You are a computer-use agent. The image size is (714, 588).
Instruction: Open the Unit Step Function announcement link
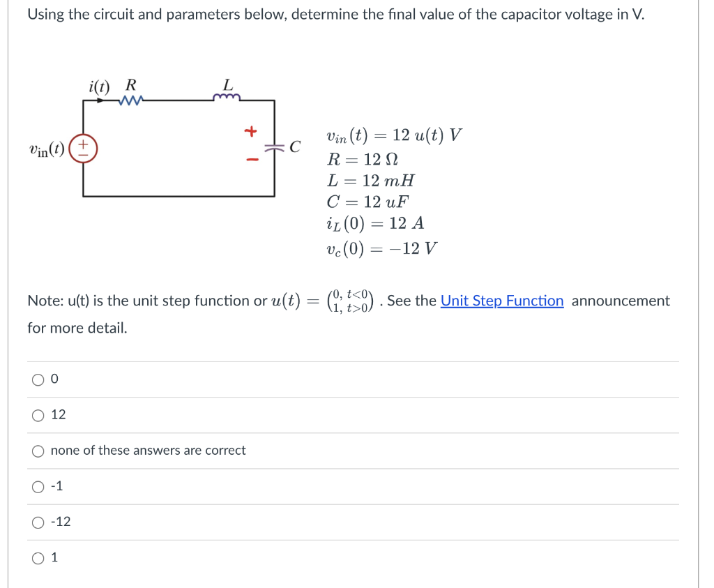pyautogui.click(x=501, y=301)
